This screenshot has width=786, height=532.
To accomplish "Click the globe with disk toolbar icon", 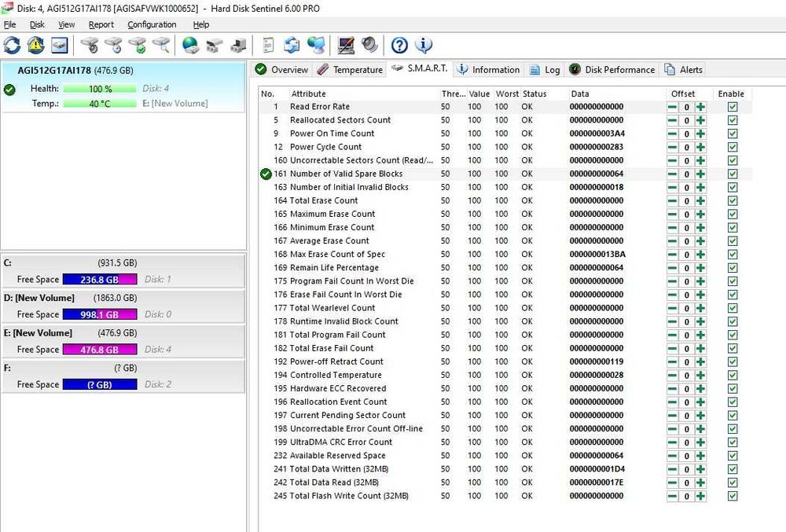I will click(x=190, y=45).
